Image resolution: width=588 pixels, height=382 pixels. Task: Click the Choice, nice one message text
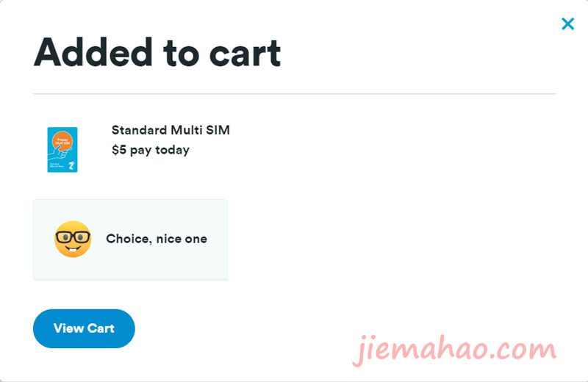(x=157, y=239)
